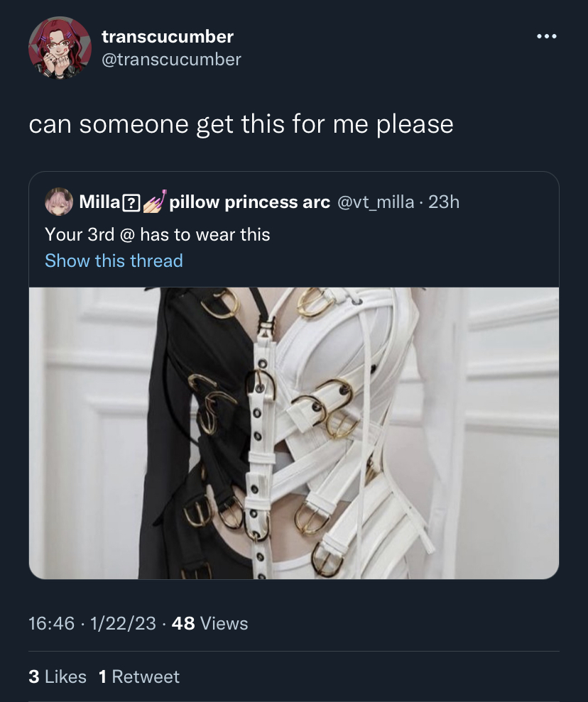Click the nail polish emoji in Milla's name
The height and width of the screenshot is (702, 588).
155,201
